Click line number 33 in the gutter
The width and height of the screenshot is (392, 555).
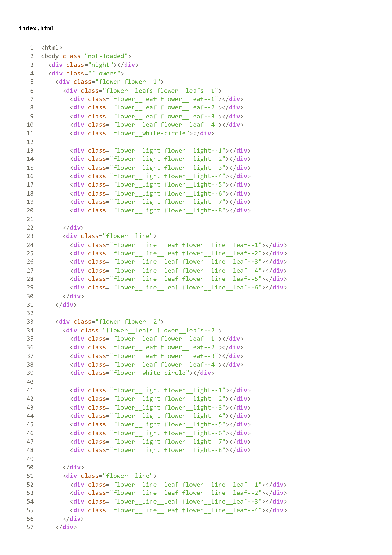[30, 322]
